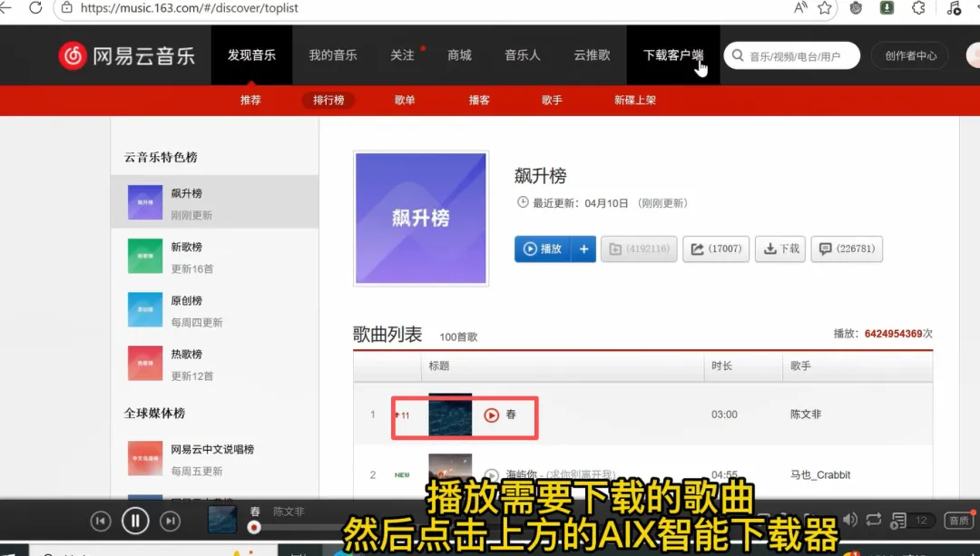Share the chart via the (17007) button
Image resolution: width=980 pixels, height=556 pixels.
pyautogui.click(x=716, y=249)
